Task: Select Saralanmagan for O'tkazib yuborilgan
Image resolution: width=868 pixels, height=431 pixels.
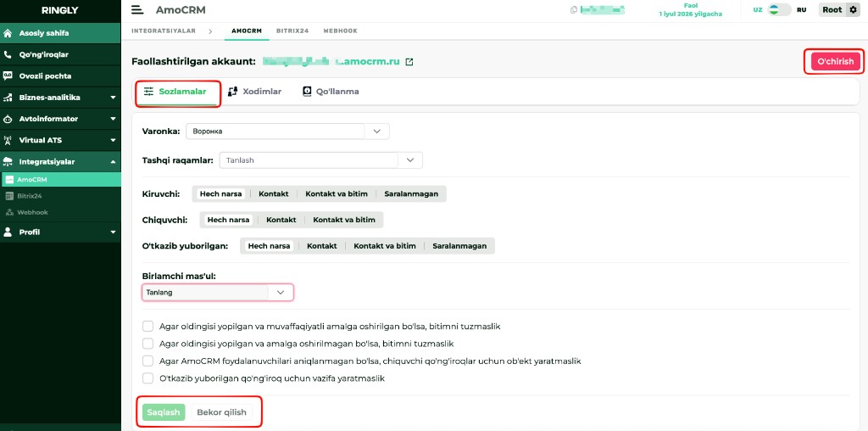Action: pos(459,246)
